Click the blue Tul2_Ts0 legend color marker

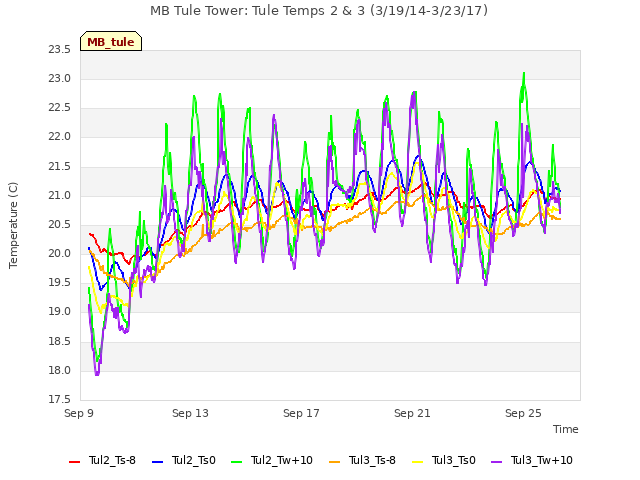[158, 462]
